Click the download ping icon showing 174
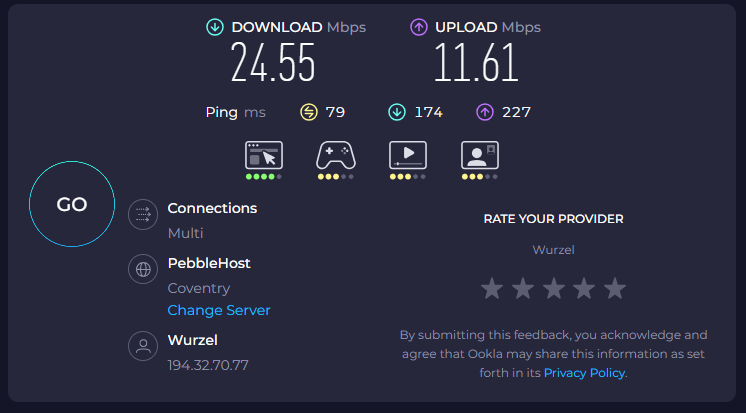746x413 pixels. coord(397,112)
